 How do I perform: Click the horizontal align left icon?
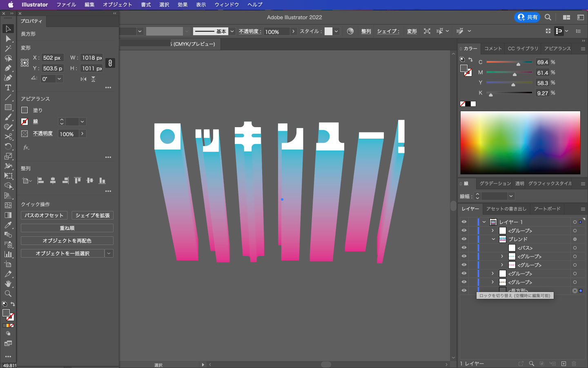tap(40, 180)
